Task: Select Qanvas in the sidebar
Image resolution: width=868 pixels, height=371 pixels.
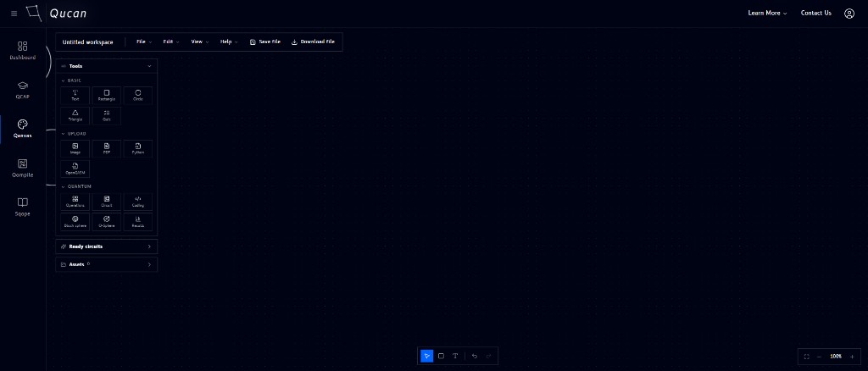Action: 23,129
